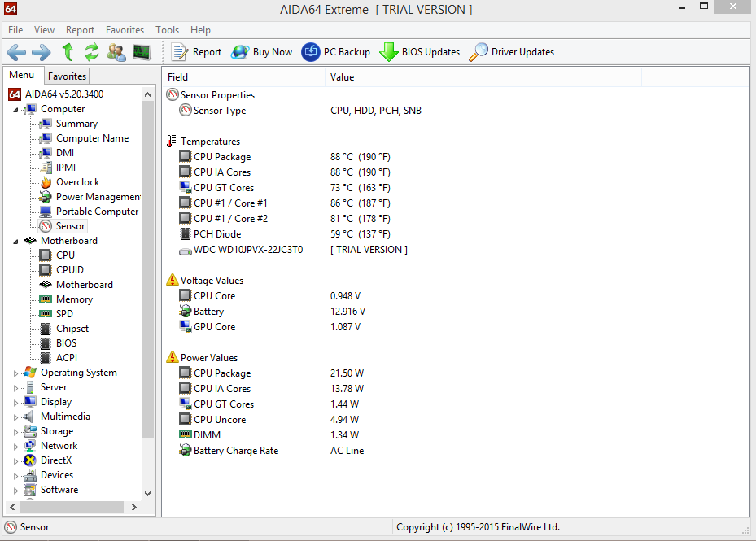
Task: Click the Voltage Values warning icon
Action: pyautogui.click(x=173, y=280)
